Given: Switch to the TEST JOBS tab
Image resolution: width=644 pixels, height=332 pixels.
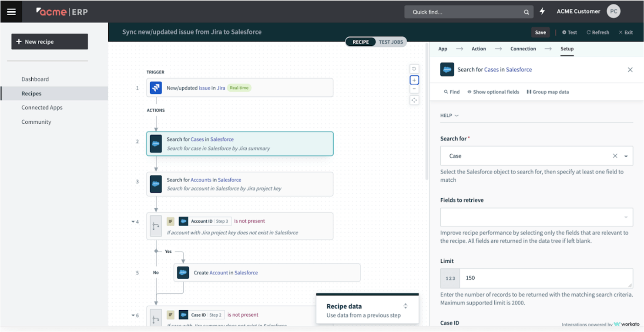Looking at the screenshot, I should tap(391, 42).
